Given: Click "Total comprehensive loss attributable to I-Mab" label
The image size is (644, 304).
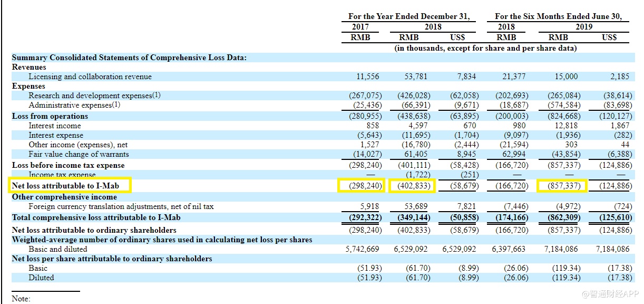Looking at the screenshot, I should (96, 217).
